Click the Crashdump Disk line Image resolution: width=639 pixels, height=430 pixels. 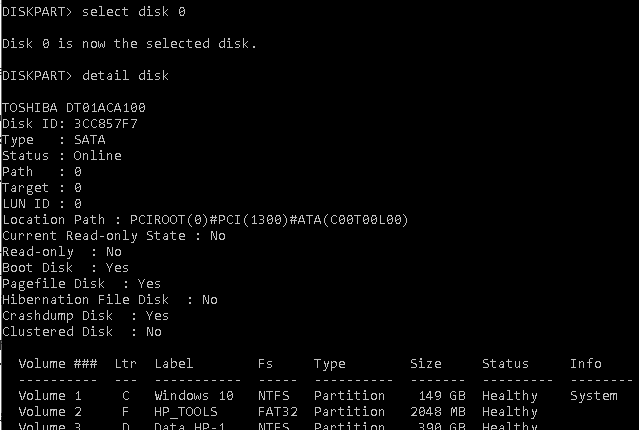point(85,315)
